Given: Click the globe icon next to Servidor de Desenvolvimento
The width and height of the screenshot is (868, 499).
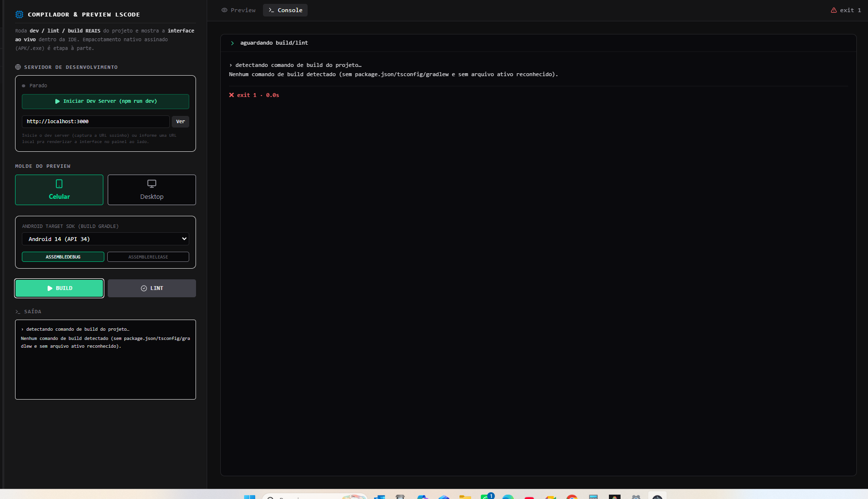Looking at the screenshot, I should point(18,67).
